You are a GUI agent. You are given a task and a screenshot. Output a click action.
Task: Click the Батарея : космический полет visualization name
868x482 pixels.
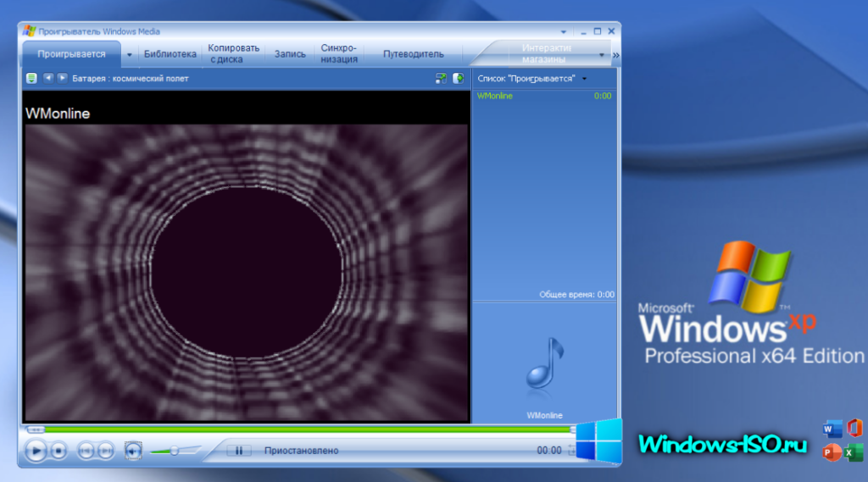tap(130, 79)
